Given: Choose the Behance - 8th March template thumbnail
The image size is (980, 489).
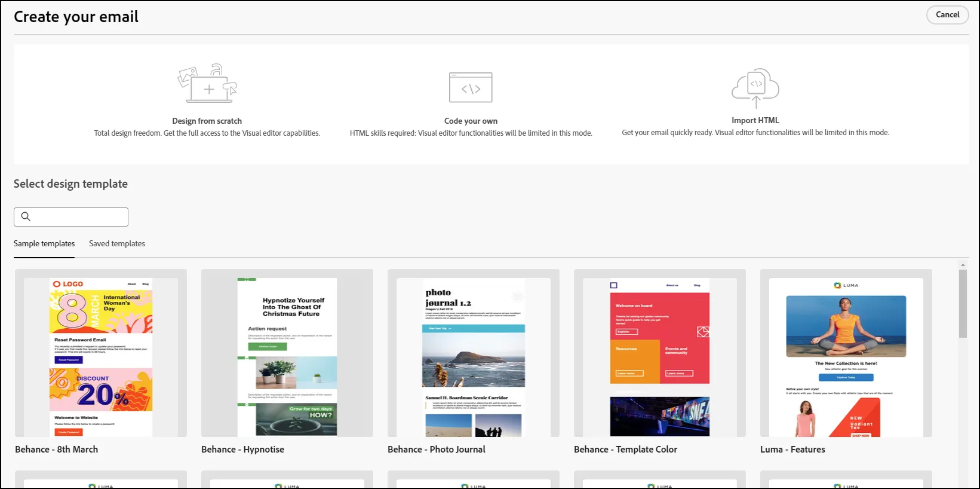Looking at the screenshot, I should 101,353.
